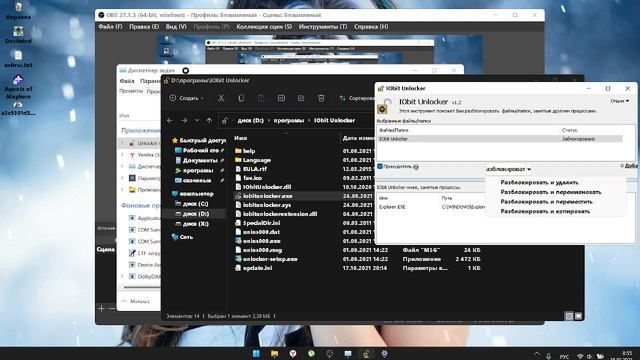Choose Разблокировать и переименовать menu entry
Image resolution: width=640 pixels, height=360 pixels.
(x=551, y=192)
